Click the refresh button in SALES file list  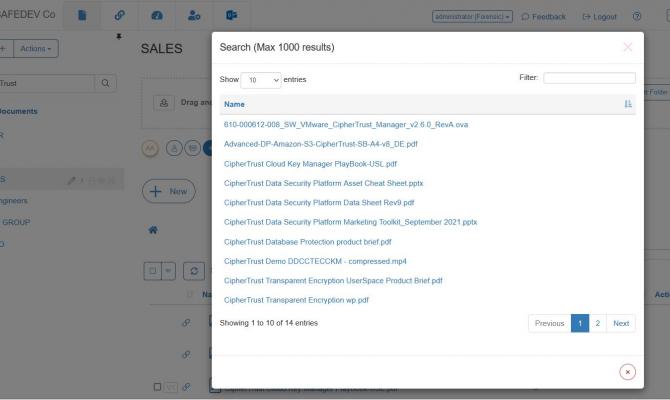pos(194,271)
